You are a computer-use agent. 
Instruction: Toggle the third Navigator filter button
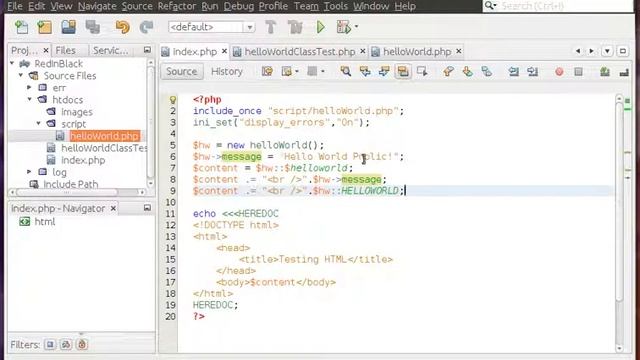coord(82,344)
